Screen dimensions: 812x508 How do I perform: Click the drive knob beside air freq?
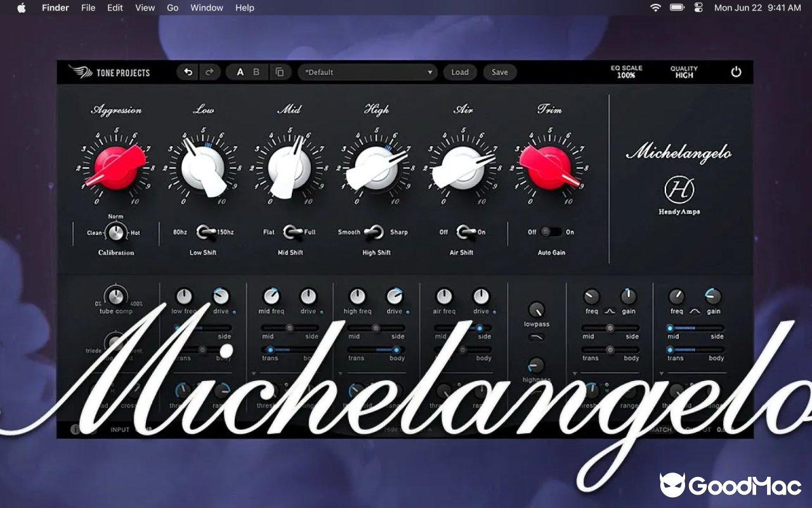[x=481, y=296]
